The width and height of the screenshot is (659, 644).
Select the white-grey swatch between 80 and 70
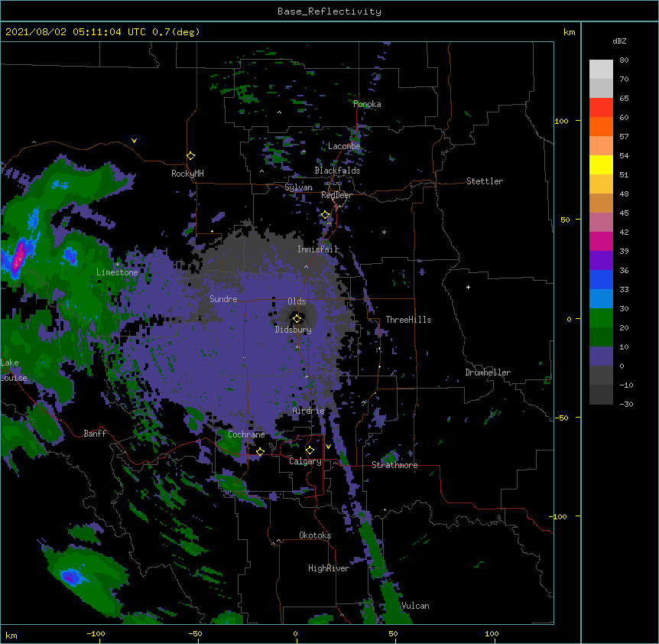[x=601, y=70]
